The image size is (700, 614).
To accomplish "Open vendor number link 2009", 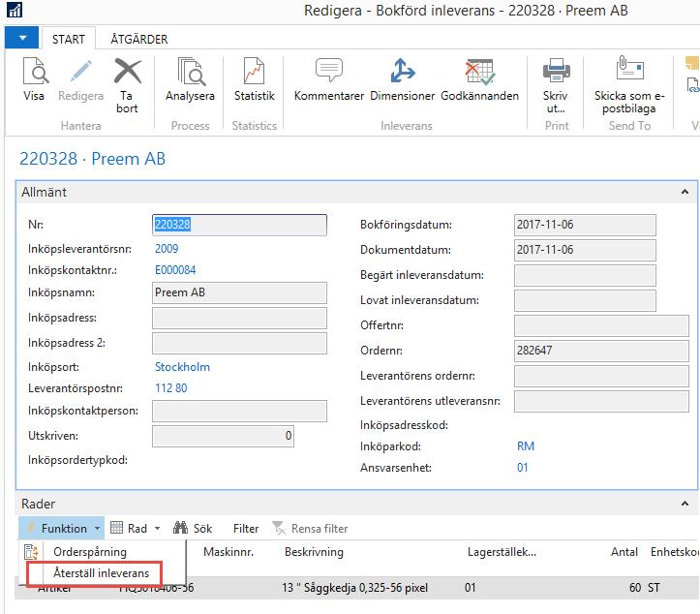I will pos(167,249).
